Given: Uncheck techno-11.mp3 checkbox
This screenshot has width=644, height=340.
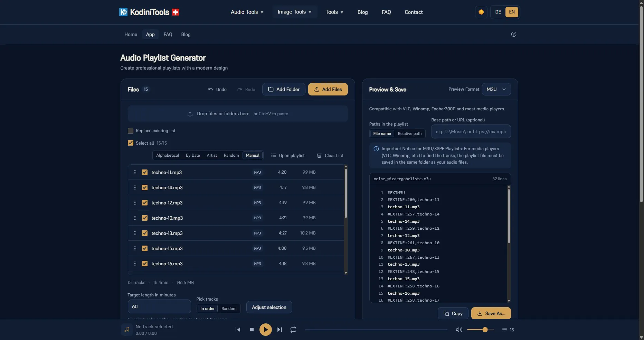Looking at the screenshot, I should click(x=145, y=172).
